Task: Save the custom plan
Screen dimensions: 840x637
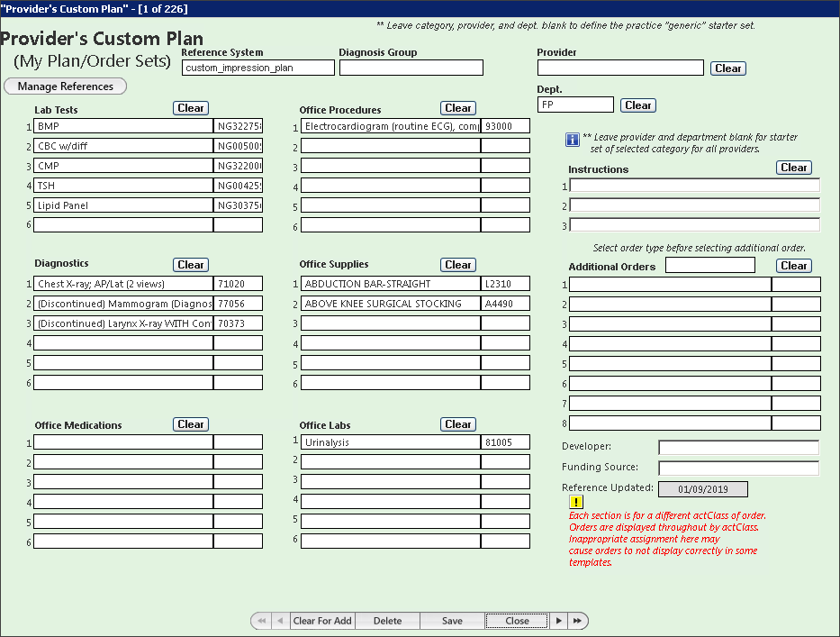Action: (x=452, y=621)
